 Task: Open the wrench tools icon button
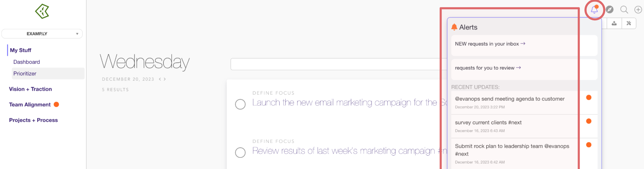(x=629, y=23)
